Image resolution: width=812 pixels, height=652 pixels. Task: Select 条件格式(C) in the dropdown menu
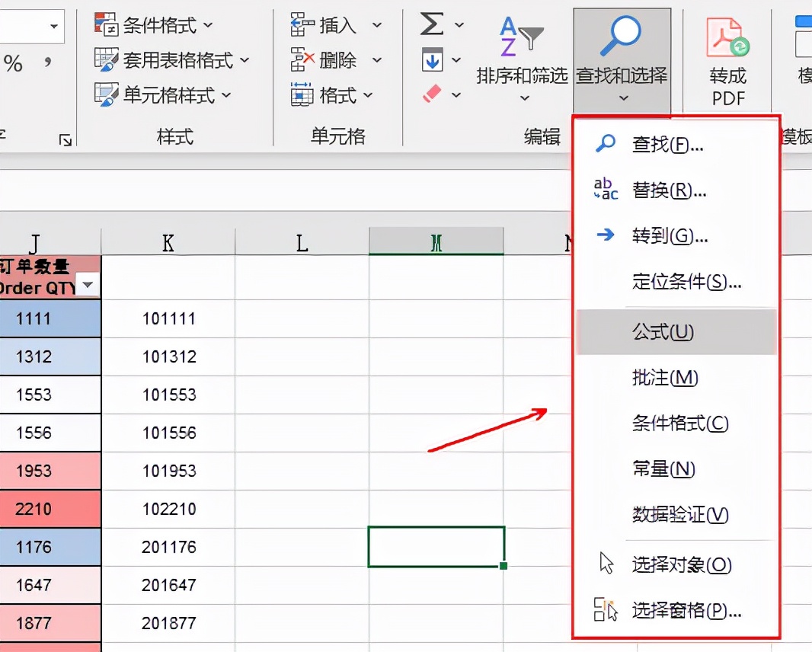pyautogui.click(x=676, y=423)
